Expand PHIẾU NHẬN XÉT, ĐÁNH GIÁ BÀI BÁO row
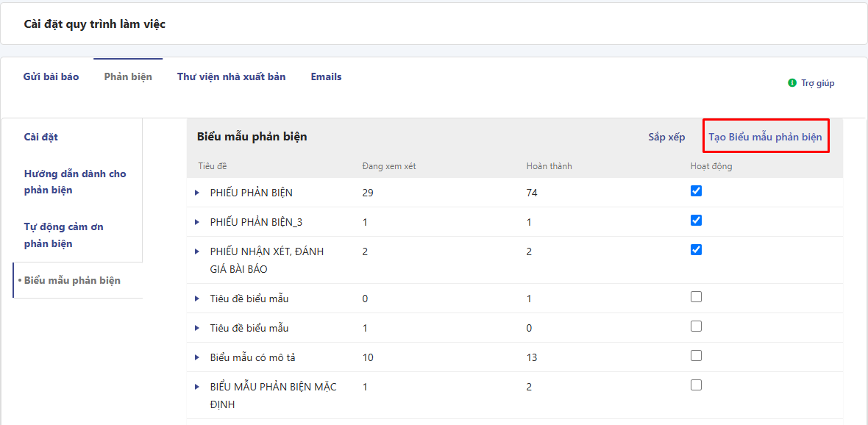 (x=197, y=251)
